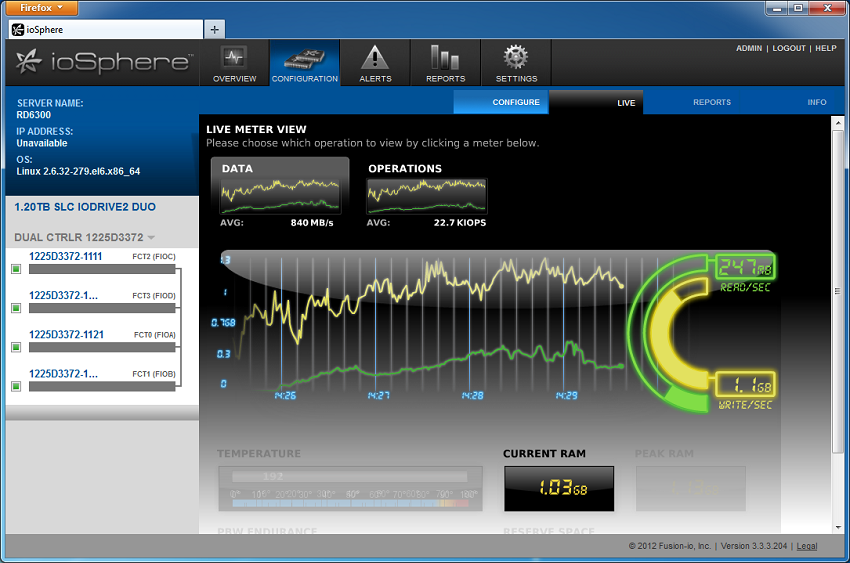This screenshot has height=563, width=850.
Task: Click the 1225D3372-1111 usage bar
Action: click(102, 269)
